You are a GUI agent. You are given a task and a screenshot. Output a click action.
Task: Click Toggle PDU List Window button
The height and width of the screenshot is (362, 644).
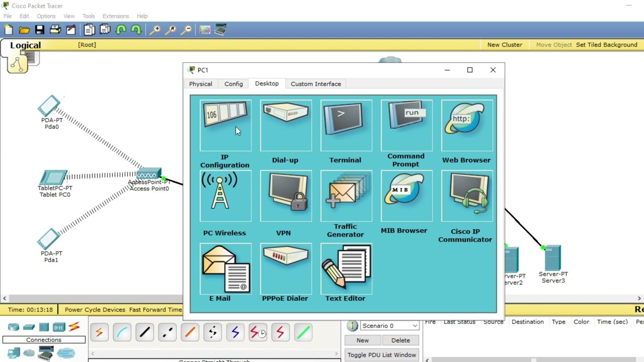tap(382, 355)
